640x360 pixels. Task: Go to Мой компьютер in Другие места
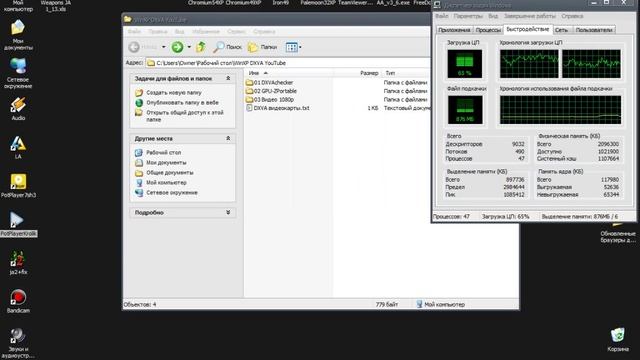[x=166, y=182]
